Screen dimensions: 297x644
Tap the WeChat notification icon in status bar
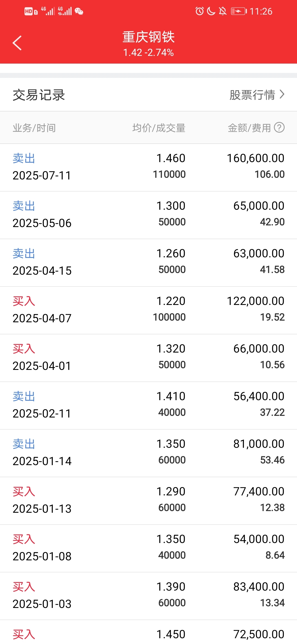tap(79, 11)
